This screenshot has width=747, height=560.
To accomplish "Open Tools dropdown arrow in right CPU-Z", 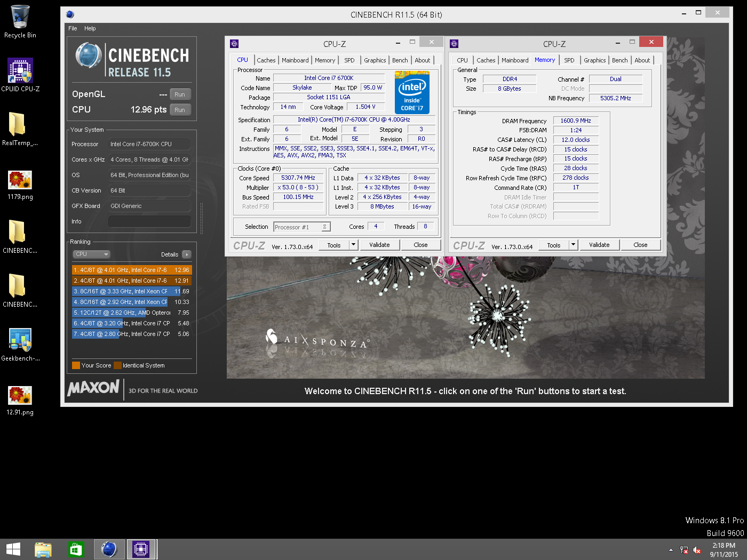I will click(x=573, y=245).
